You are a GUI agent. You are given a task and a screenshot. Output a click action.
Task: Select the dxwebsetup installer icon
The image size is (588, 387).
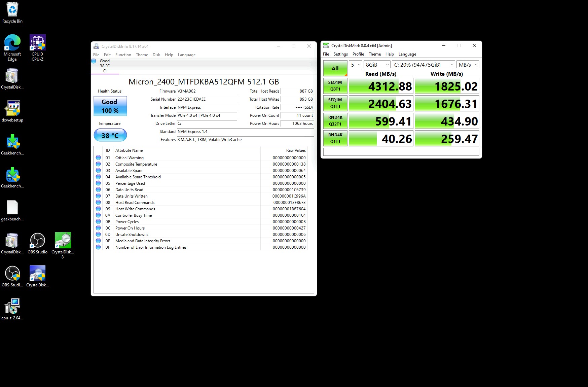tap(12, 111)
